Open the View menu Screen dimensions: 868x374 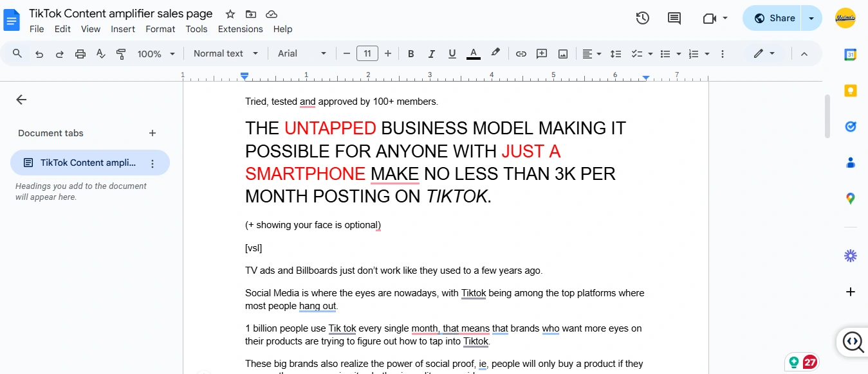pos(91,29)
